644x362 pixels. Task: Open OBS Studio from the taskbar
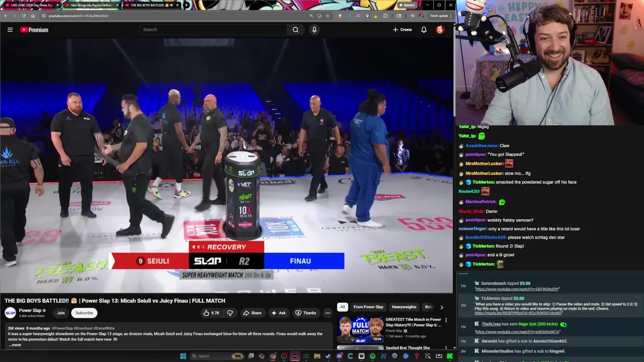point(284,356)
